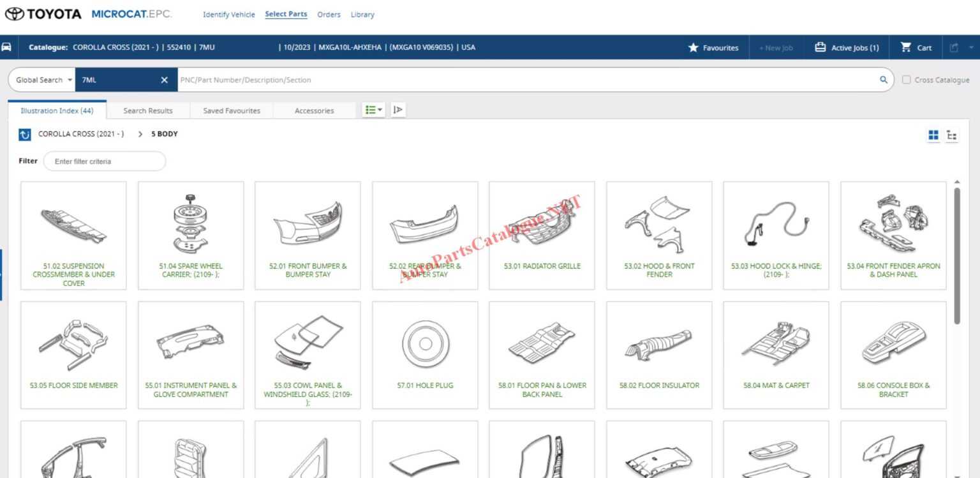This screenshot has height=478, width=980.
Task: Open the shopping Cart
Action: click(915, 47)
